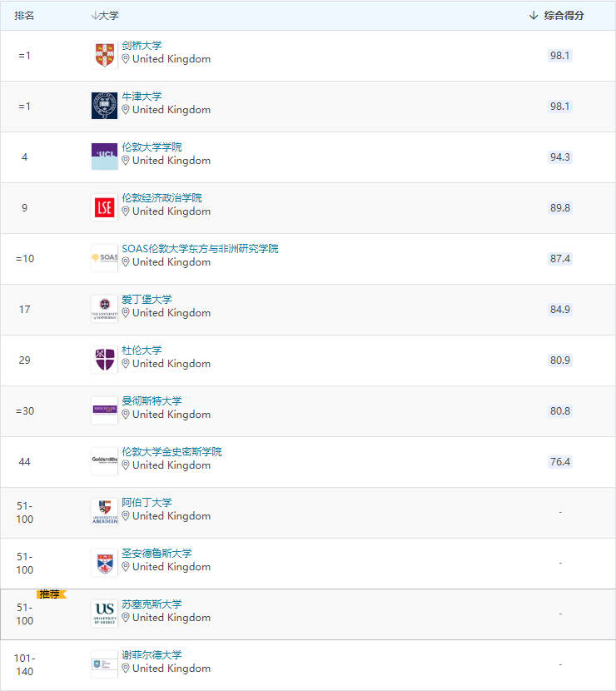Click the Manchester University purple logo

104,410
